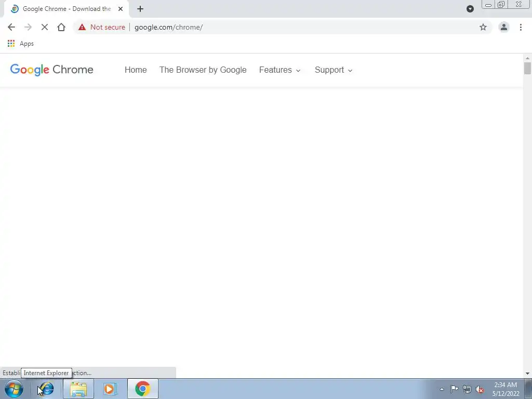Click the Google Chrome logo
532x399 pixels.
click(51, 70)
